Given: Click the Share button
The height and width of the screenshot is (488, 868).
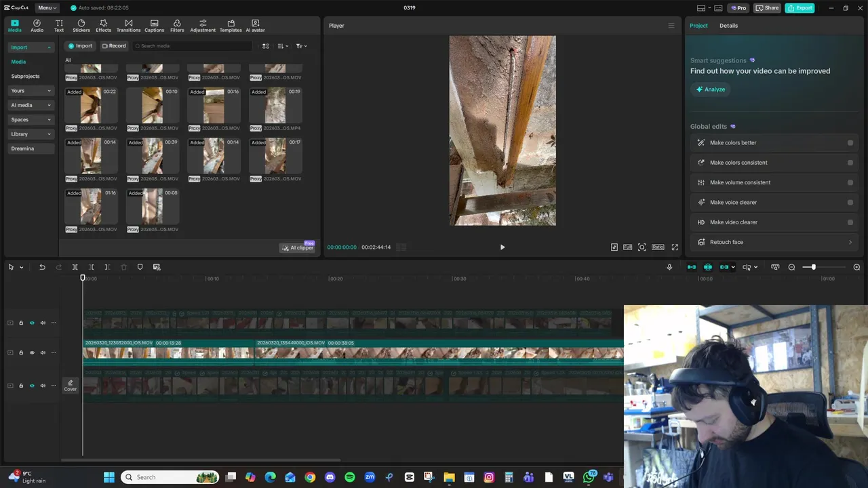Looking at the screenshot, I should [768, 8].
